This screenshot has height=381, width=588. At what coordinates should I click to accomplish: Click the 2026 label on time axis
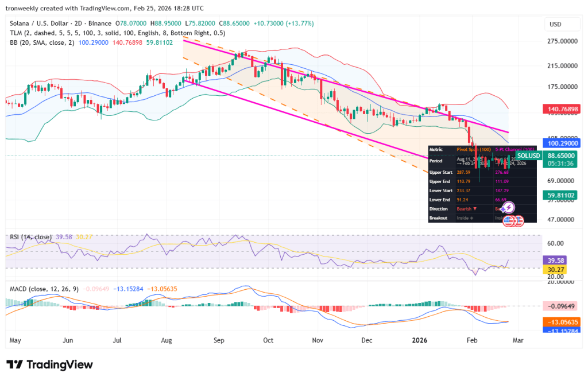point(419,340)
